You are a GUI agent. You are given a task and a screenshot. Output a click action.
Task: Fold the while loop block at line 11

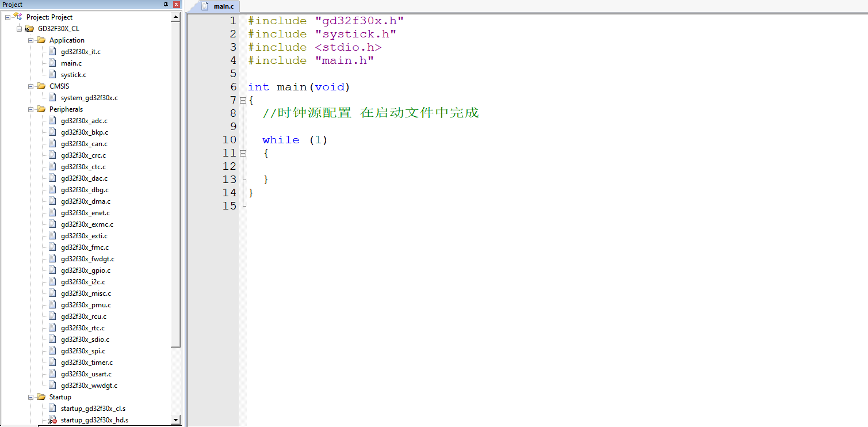point(243,153)
